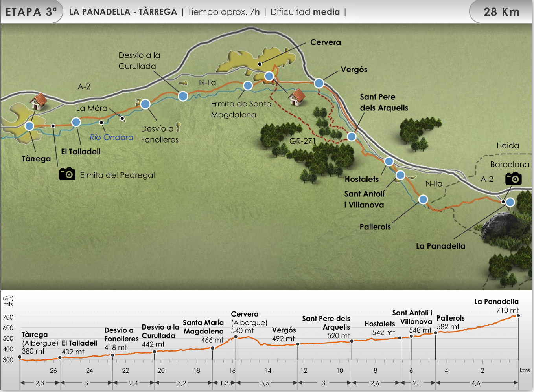Click the Vergós 492 mt elevation profile point
This screenshot has width=534, height=392.
298,344
